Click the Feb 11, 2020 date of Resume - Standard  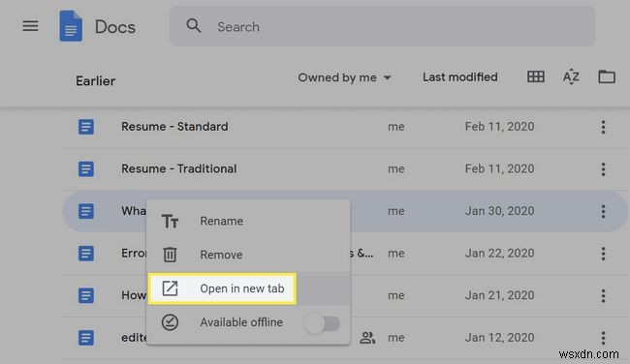pyautogui.click(x=499, y=127)
